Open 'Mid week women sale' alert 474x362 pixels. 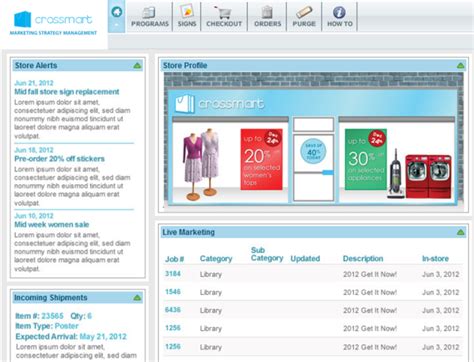52,224
